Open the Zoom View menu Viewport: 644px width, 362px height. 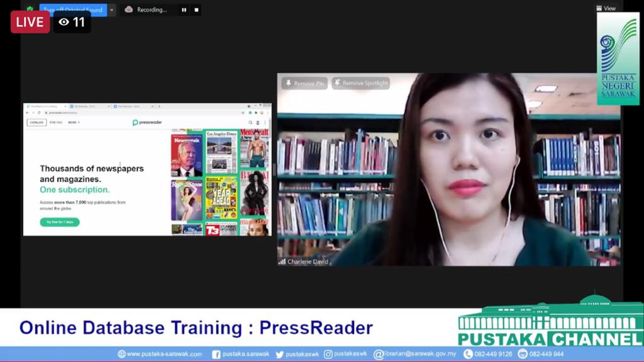(606, 8)
